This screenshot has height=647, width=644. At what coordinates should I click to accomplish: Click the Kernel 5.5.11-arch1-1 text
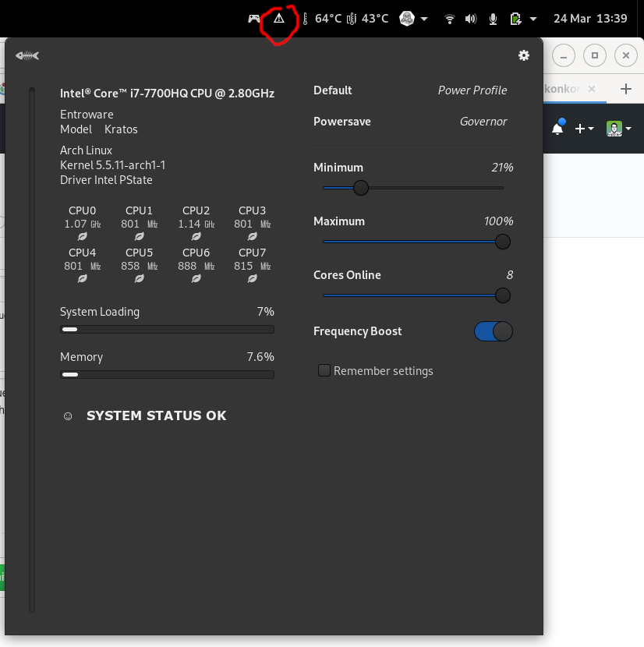click(113, 165)
